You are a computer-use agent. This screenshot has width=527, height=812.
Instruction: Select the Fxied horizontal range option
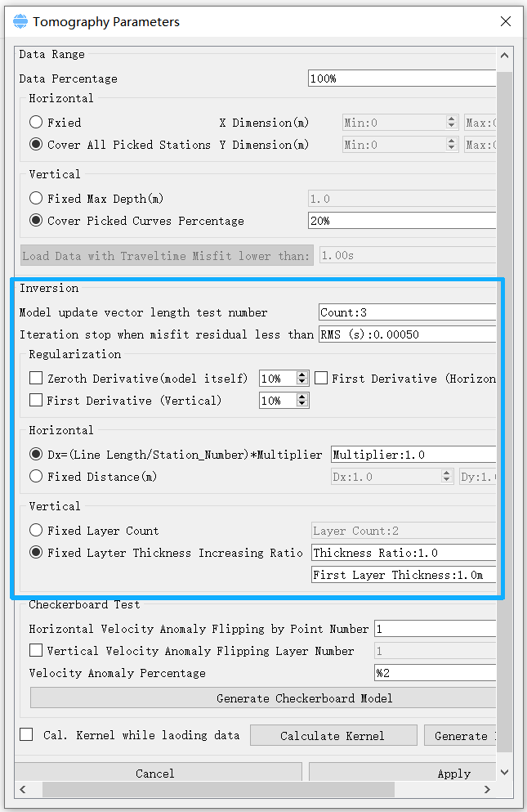pos(36,123)
